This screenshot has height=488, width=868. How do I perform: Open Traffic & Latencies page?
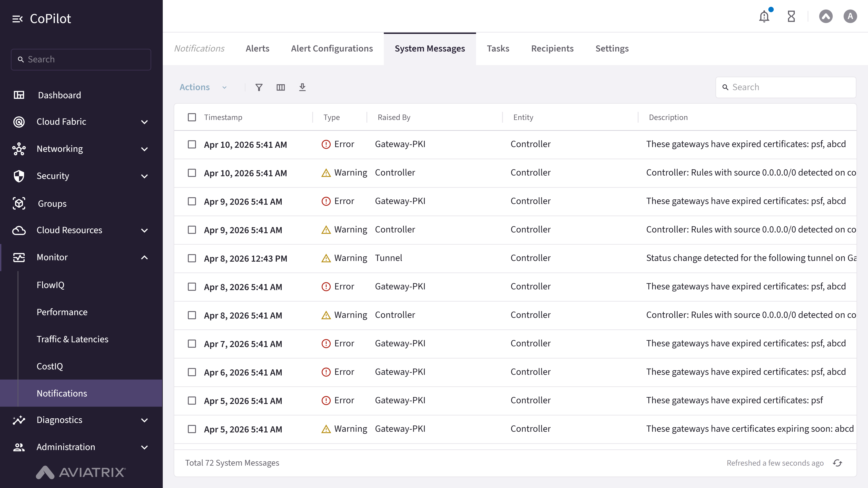pos(72,339)
